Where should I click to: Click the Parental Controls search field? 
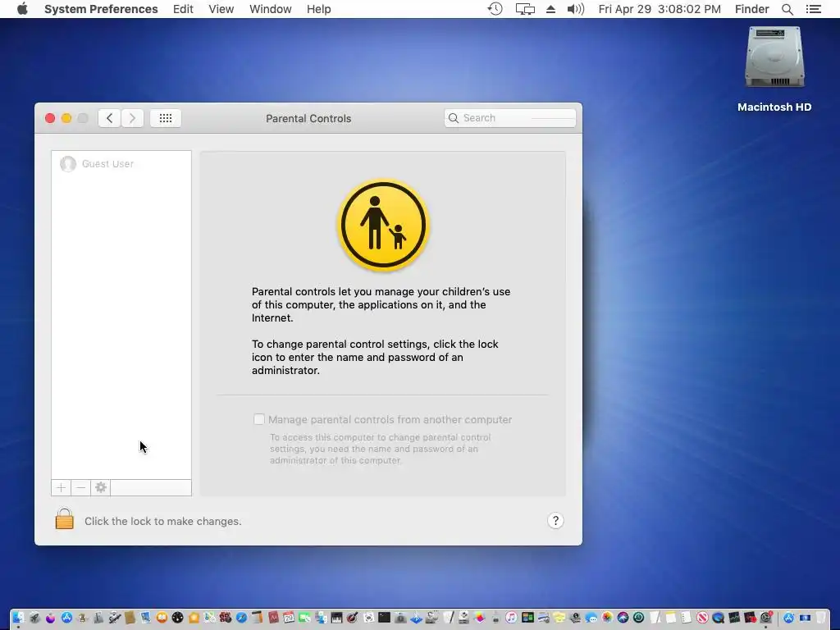click(x=510, y=118)
